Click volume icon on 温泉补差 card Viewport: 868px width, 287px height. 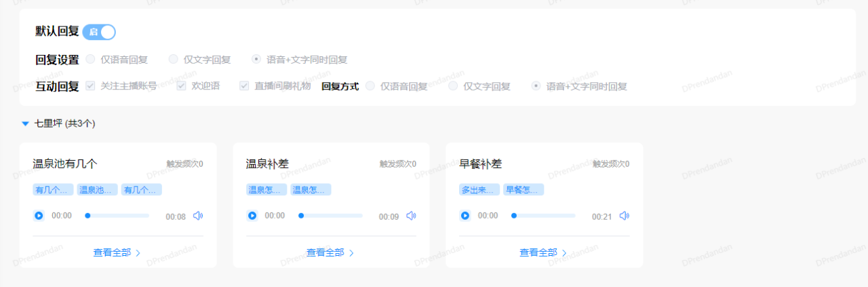[411, 216]
